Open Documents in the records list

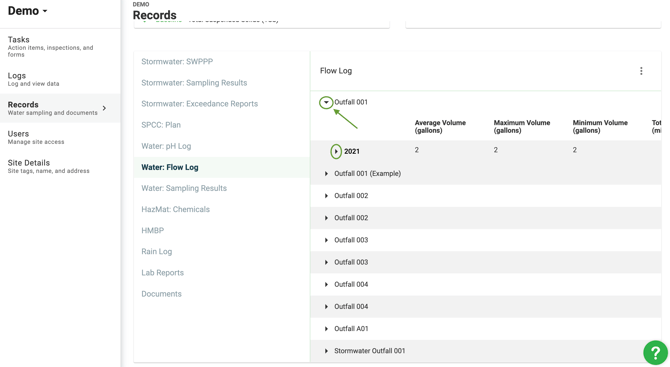click(162, 294)
